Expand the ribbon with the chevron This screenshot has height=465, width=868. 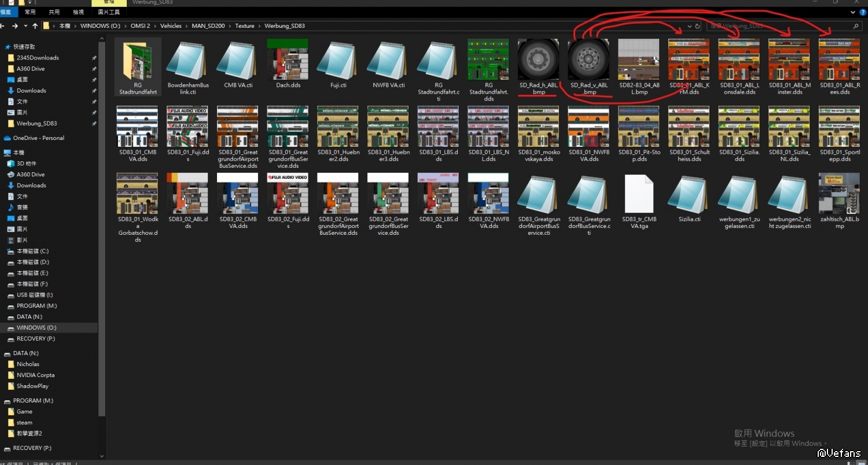854,12
